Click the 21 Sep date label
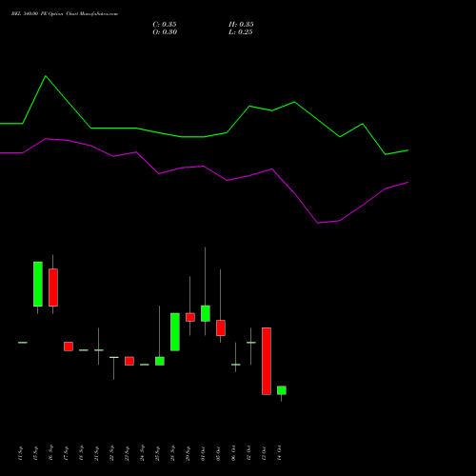The image size is (476, 476). click(96, 453)
